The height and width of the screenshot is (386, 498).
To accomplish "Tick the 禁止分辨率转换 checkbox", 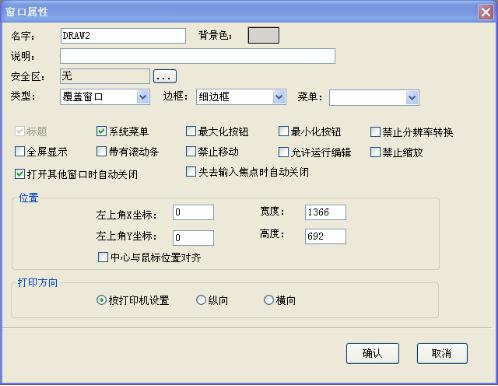I will tap(375, 132).
